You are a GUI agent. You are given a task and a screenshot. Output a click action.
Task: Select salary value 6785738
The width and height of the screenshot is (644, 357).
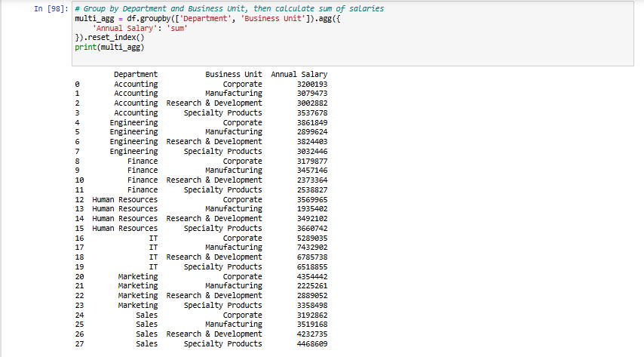coord(312,257)
